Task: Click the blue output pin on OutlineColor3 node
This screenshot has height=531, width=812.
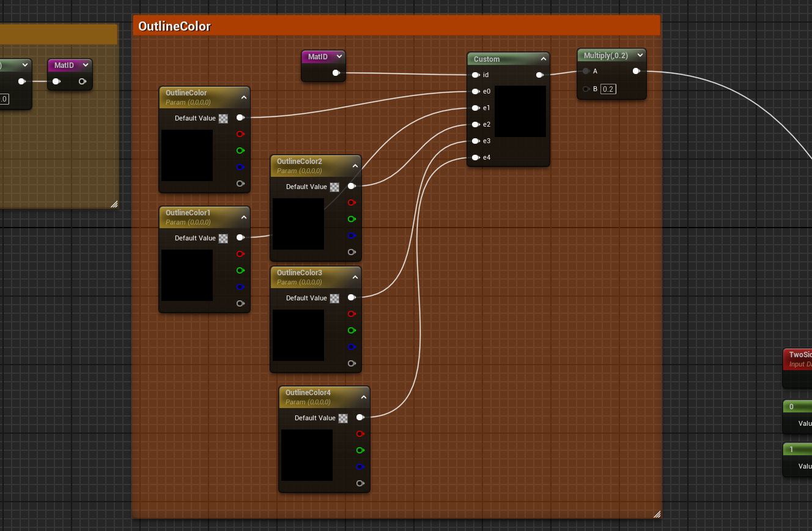Action: tap(351, 347)
